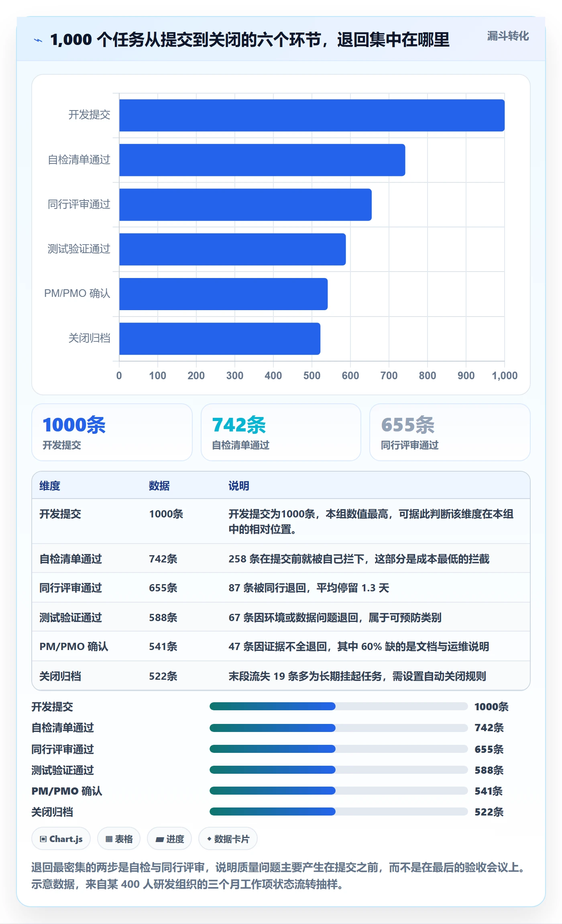This screenshot has height=924, width=562.
Task: Click the 1,000 tick label on the chart axis
Action: pos(505,376)
